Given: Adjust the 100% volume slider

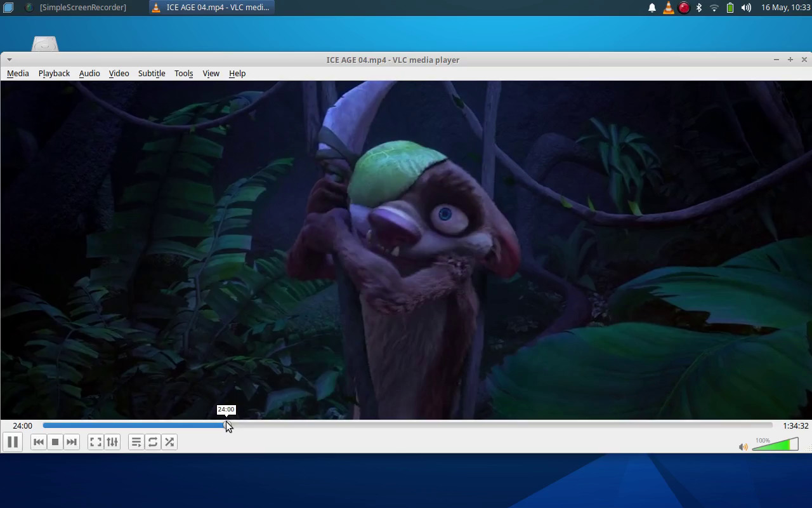Looking at the screenshot, I should [x=775, y=444].
